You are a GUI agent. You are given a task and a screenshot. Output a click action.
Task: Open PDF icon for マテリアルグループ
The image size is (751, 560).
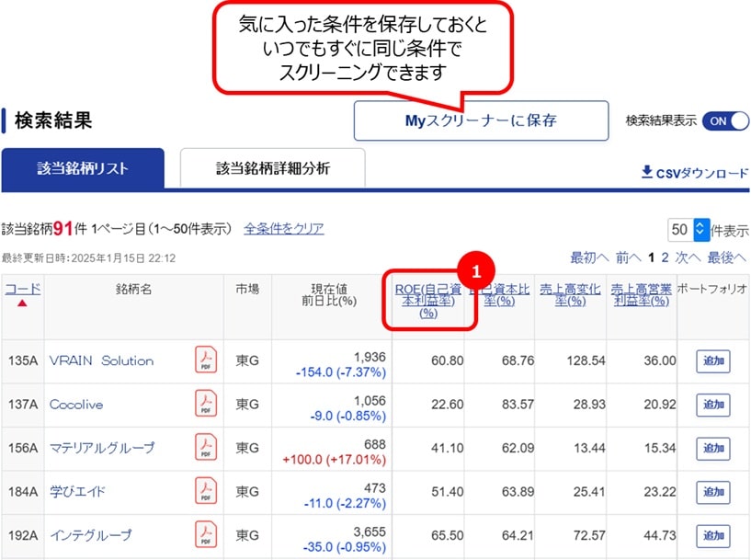(206, 447)
